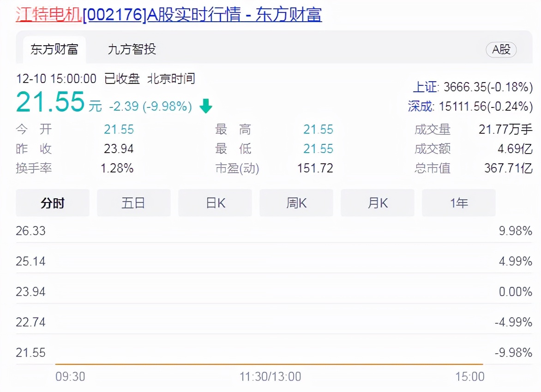Switch to the 九方智投 tab
541x392 pixels.
point(132,50)
